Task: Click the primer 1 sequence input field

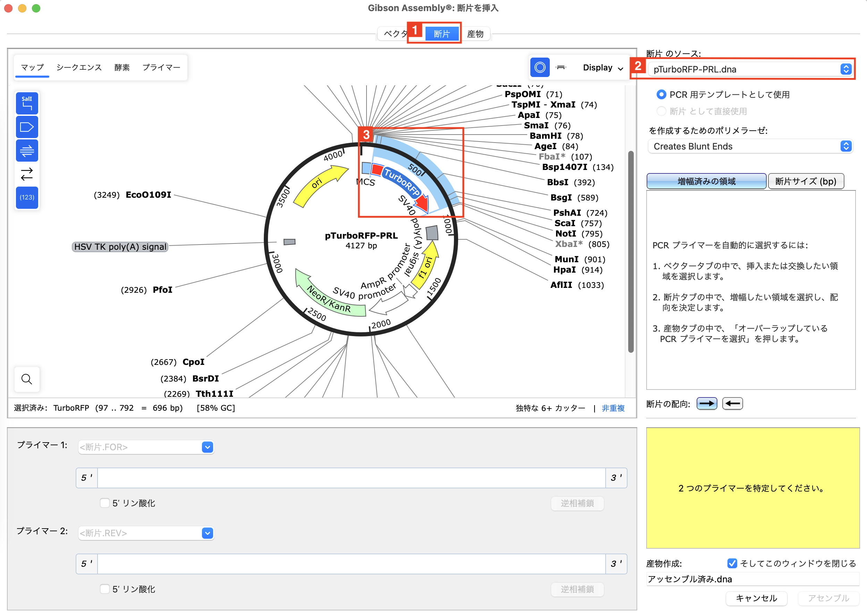Action: [x=351, y=478]
